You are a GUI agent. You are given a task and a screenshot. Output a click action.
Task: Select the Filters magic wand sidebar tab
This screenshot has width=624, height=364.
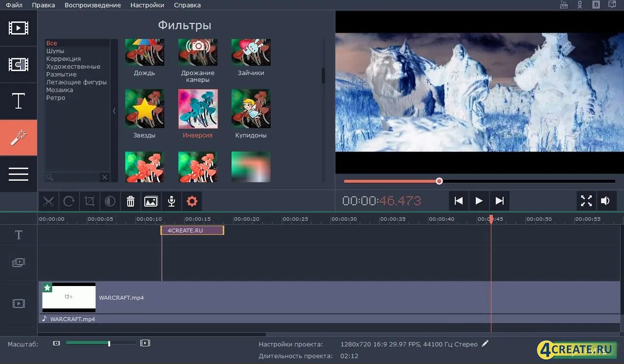point(19,137)
